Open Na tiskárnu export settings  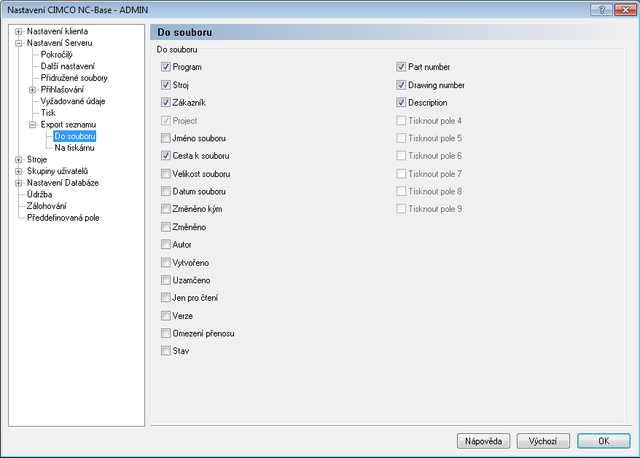click(74, 148)
